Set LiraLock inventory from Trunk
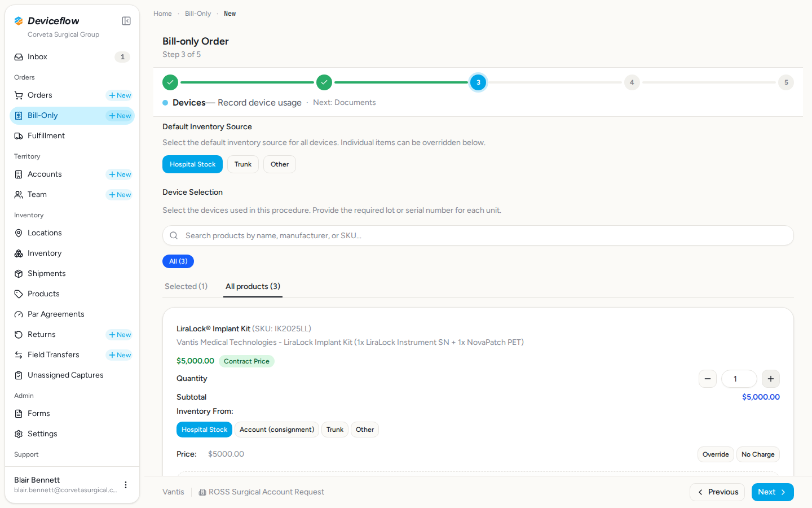Image resolution: width=812 pixels, height=508 pixels. (335, 430)
